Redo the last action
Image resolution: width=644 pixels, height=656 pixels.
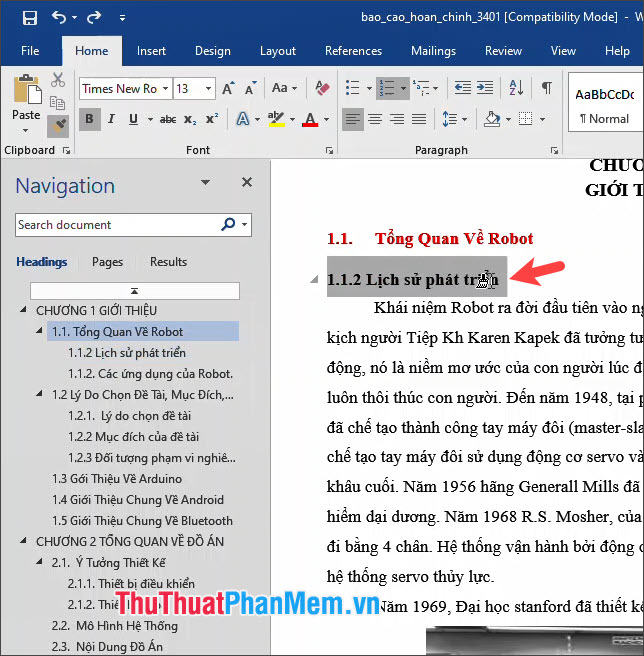pos(94,17)
